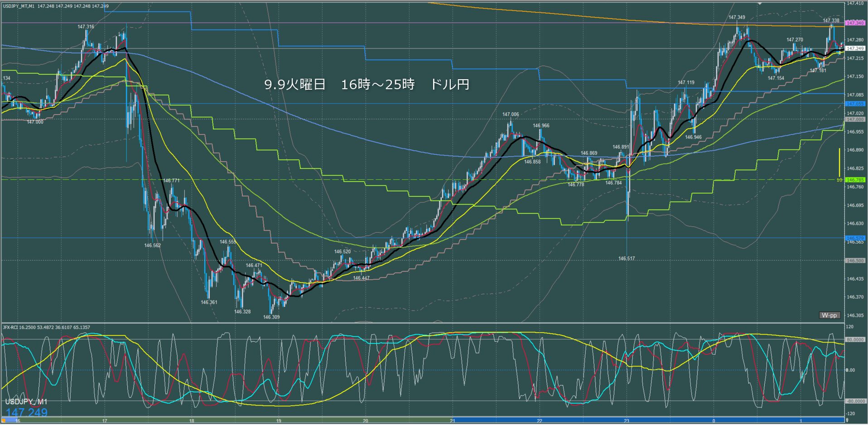Click the 147.349 high price label

tap(737, 18)
